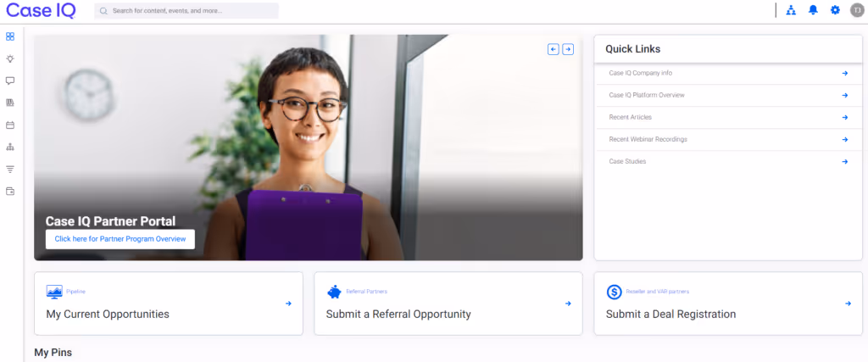Open the top-bar organization chart icon

[791, 10]
